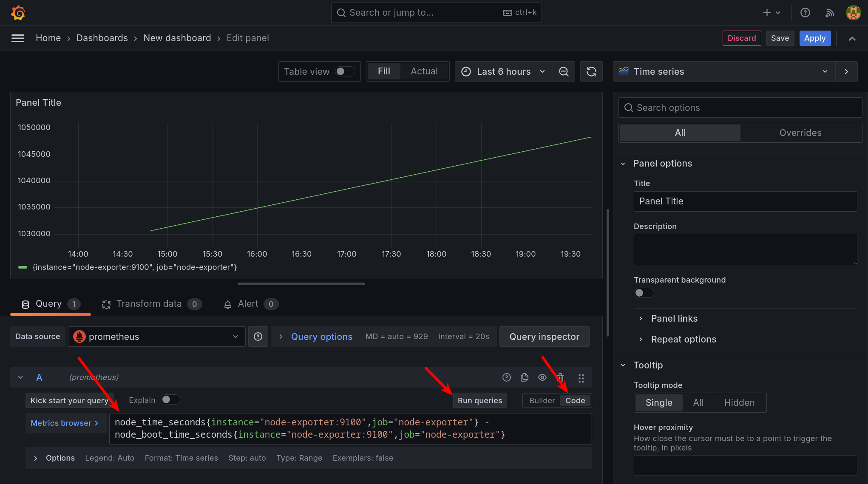Image resolution: width=868 pixels, height=484 pixels.
Task: Focus the Search or jump to field
Action: tap(436, 13)
